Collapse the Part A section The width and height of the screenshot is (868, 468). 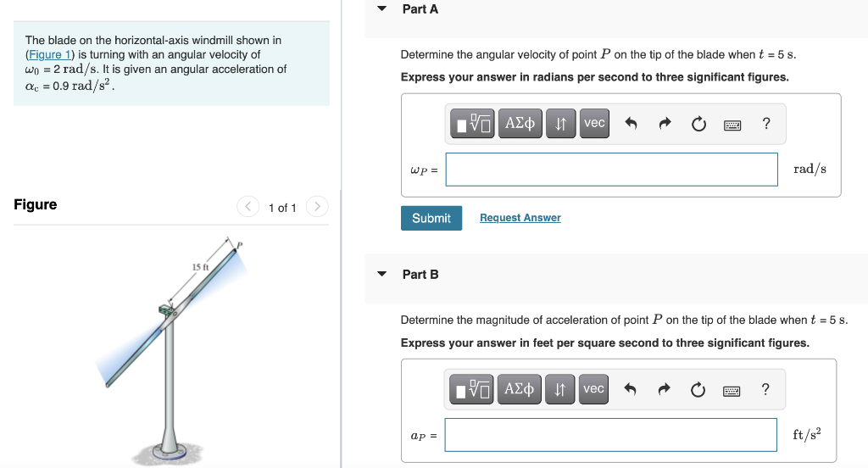[x=382, y=8]
